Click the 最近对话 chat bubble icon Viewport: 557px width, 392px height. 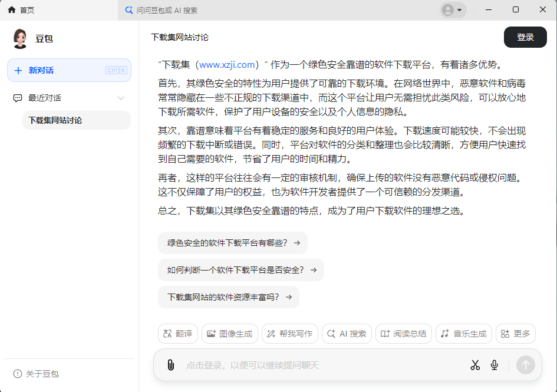click(18, 98)
